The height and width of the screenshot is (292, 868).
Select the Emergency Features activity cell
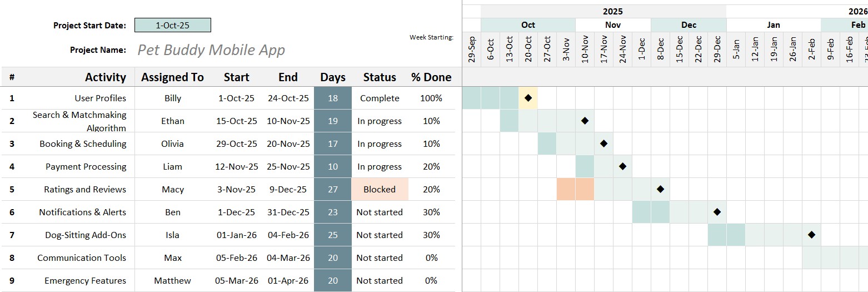[x=85, y=280]
